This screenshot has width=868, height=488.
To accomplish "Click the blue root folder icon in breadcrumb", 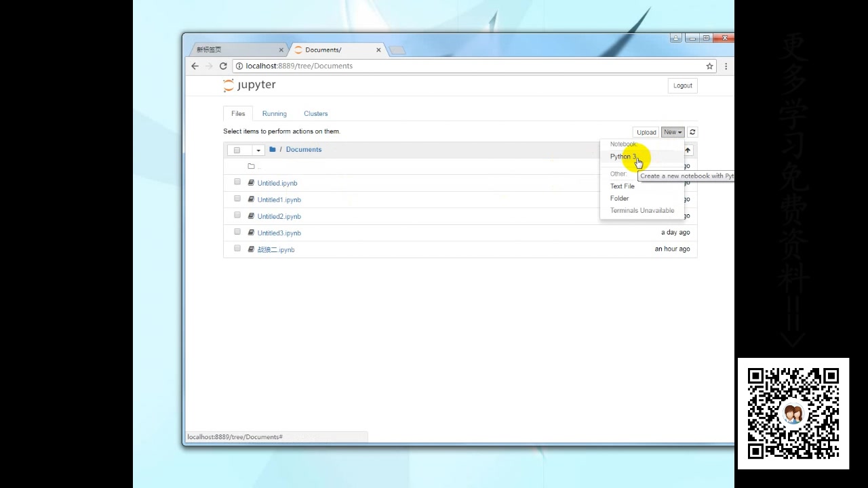I will [273, 149].
